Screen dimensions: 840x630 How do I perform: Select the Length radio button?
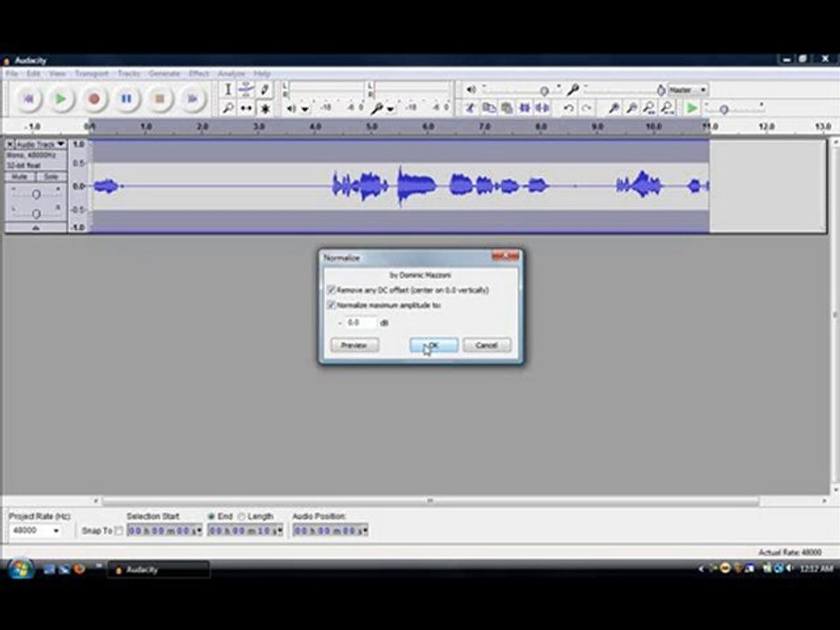click(x=241, y=516)
